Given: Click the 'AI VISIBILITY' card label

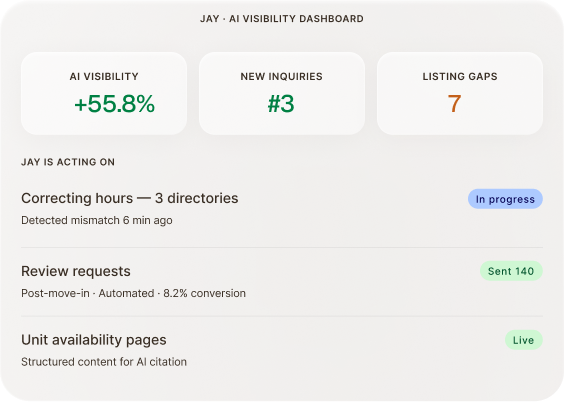Looking at the screenshot, I should [104, 76].
